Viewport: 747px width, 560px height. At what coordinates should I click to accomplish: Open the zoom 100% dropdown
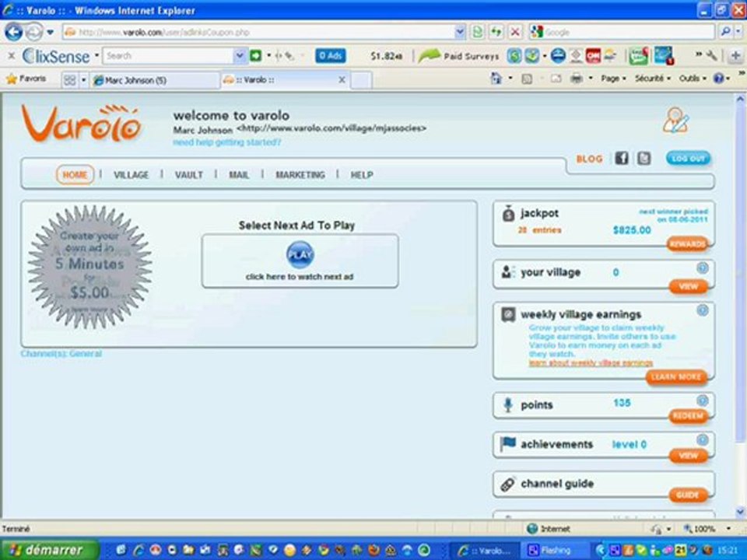(x=728, y=529)
